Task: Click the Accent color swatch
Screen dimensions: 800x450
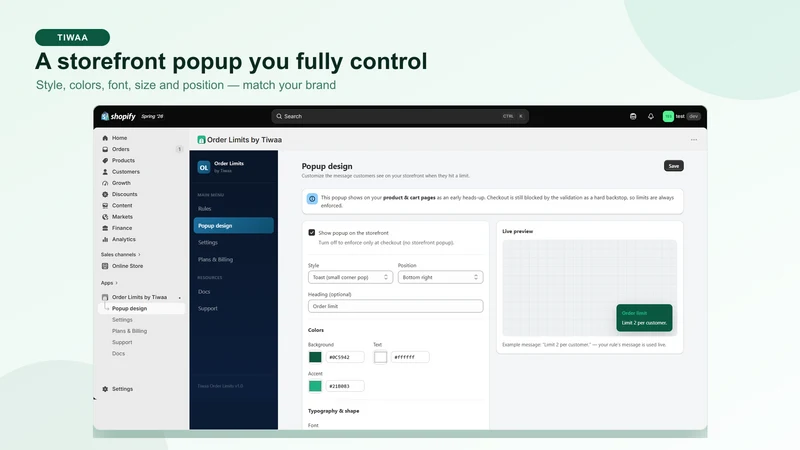Action: pos(315,386)
